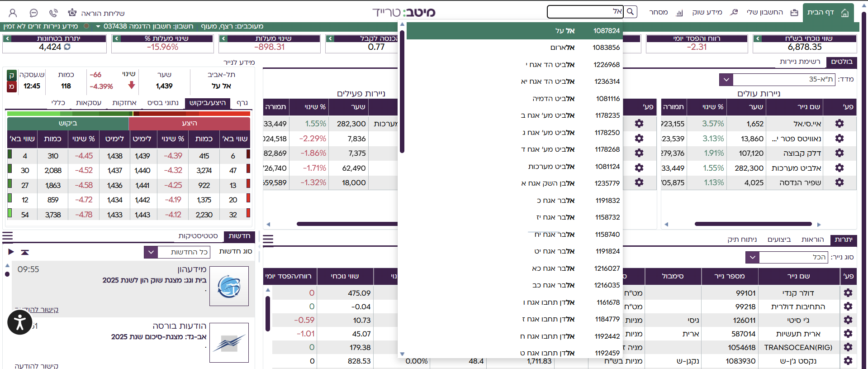
Task: Open settings gear for אלביט מערכות row
Action: [x=840, y=168]
